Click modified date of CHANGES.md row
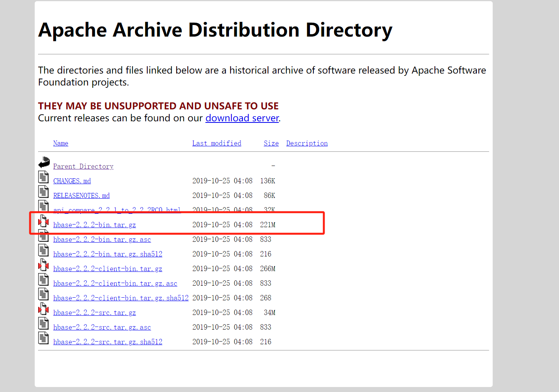The height and width of the screenshot is (392, 559). pyautogui.click(x=222, y=181)
